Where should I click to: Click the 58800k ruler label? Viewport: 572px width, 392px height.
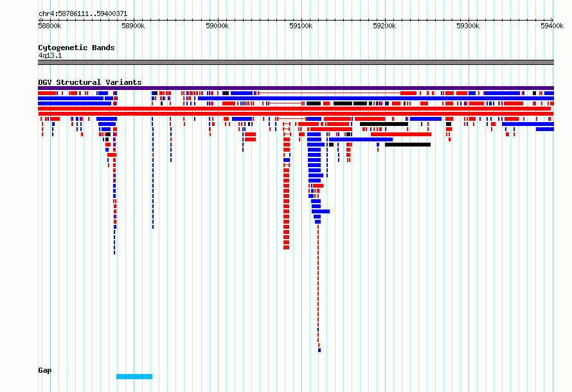49,26
